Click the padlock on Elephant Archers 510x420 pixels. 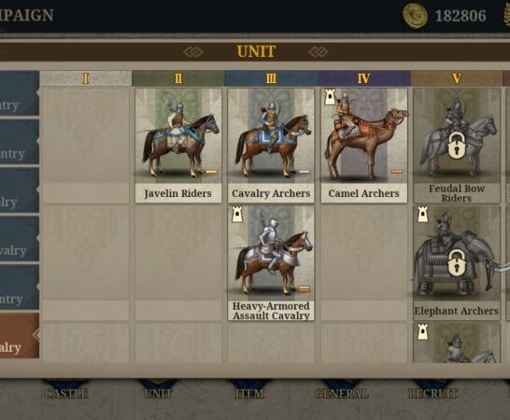pos(457,262)
